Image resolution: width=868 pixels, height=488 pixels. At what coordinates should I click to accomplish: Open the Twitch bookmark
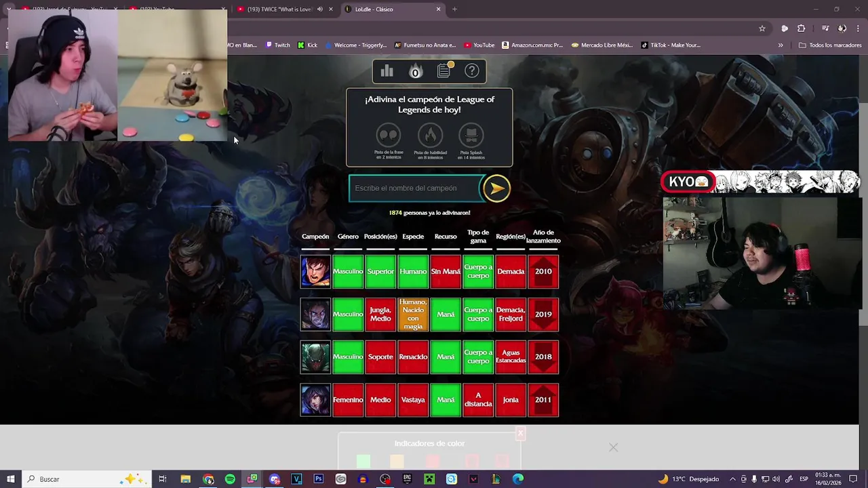278,45
